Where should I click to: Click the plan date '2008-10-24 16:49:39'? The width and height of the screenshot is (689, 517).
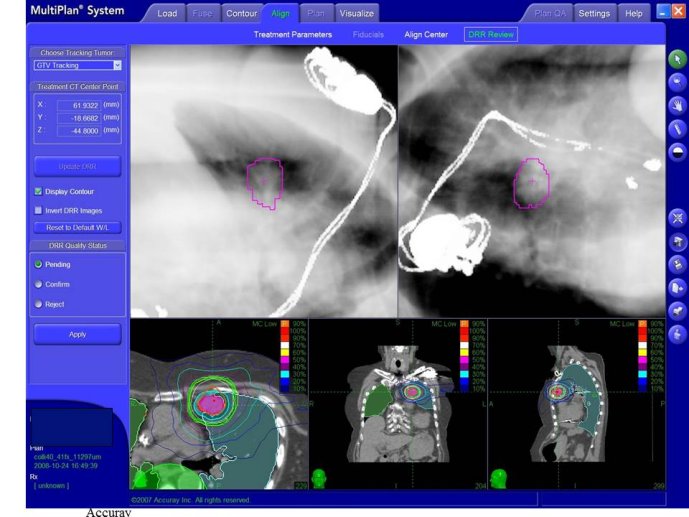[65, 466]
